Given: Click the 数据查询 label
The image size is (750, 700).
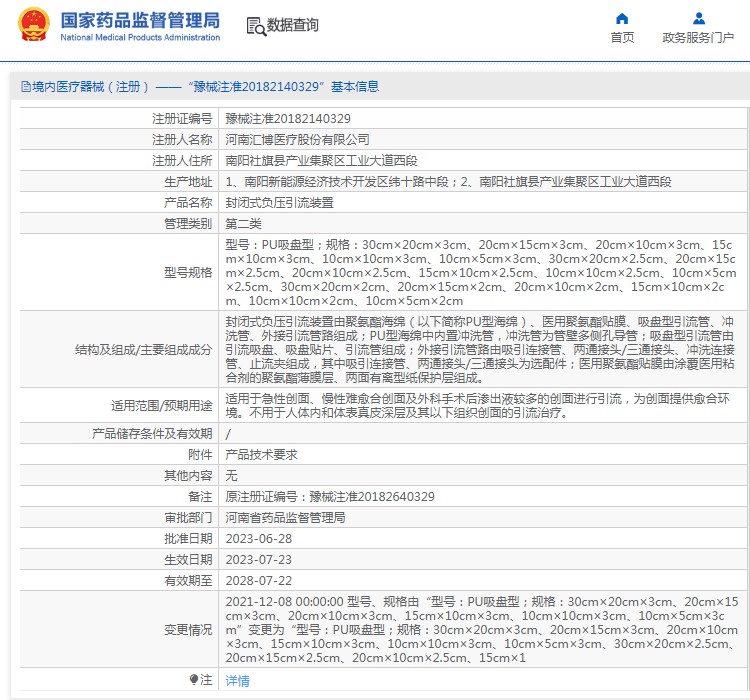Looking at the screenshot, I should 292,25.
